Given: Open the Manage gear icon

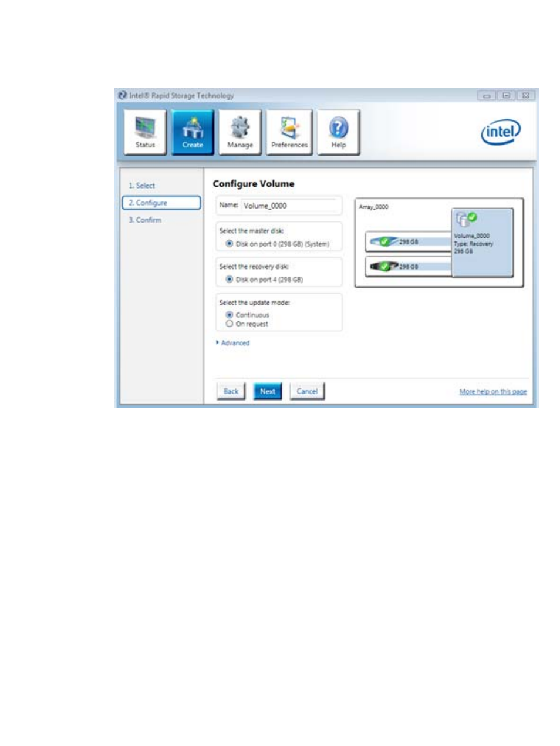Looking at the screenshot, I should click(x=239, y=132).
